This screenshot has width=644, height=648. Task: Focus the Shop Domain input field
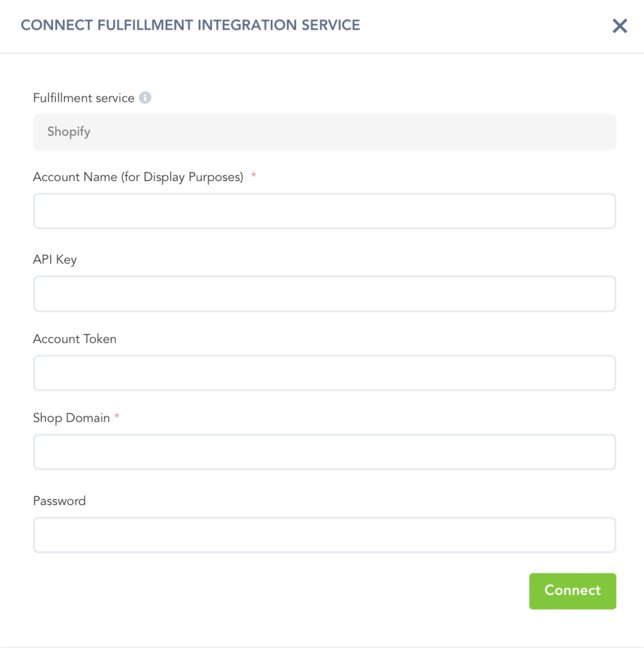tap(324, 452)
